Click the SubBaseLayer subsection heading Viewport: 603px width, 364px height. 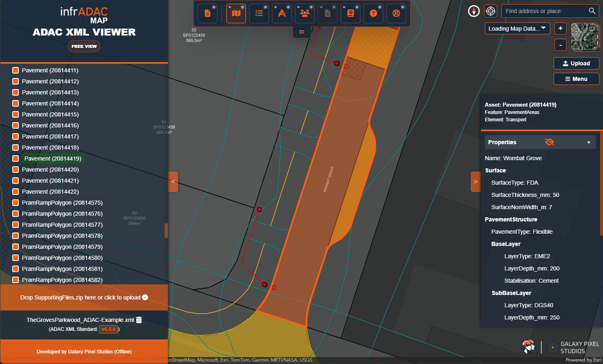coord(511,293)
